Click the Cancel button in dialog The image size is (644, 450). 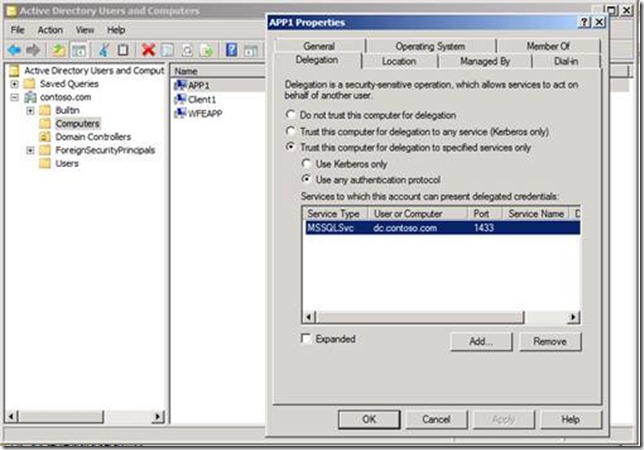pyautogui.click(x=435, y=420)
